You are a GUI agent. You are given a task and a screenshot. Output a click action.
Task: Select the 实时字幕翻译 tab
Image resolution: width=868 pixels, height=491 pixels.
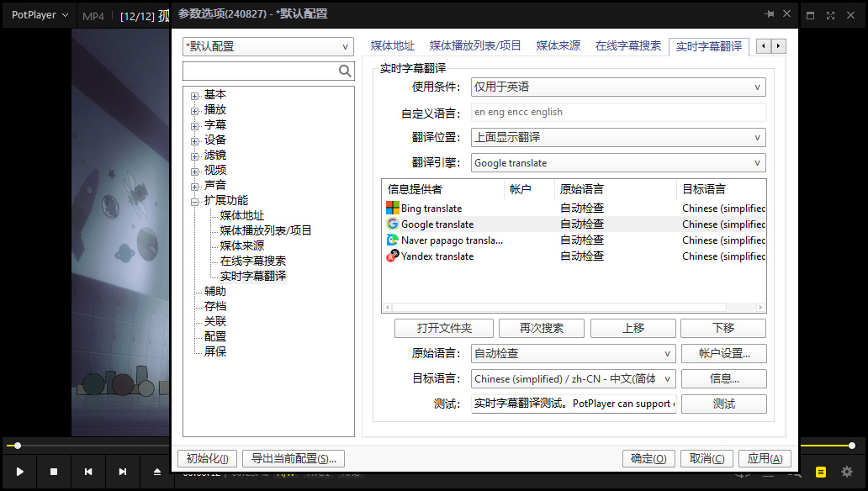click(708, 46)
